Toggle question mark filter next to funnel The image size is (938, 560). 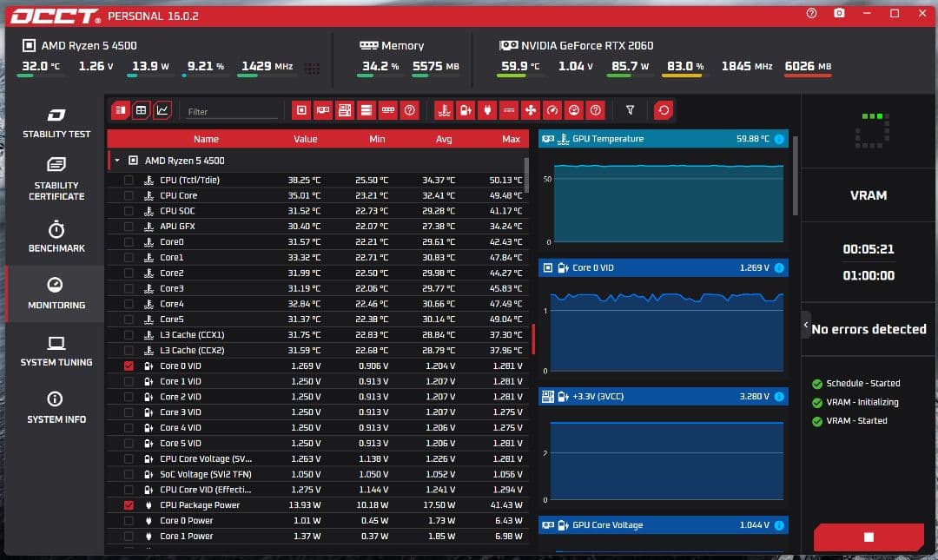595,110
